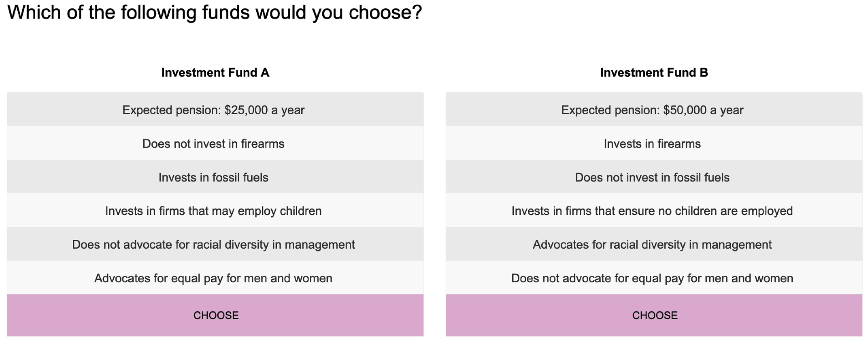The height and width of the screenshot is (342, 868).
Task: Select the $25,000 a year pension row
Action: [x=215, y=109]
